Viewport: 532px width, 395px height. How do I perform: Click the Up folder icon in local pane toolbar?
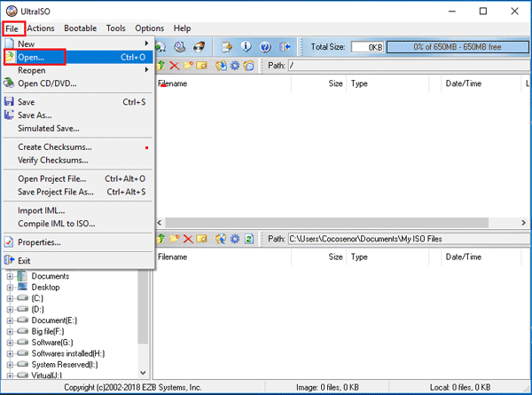pos(160,239)
